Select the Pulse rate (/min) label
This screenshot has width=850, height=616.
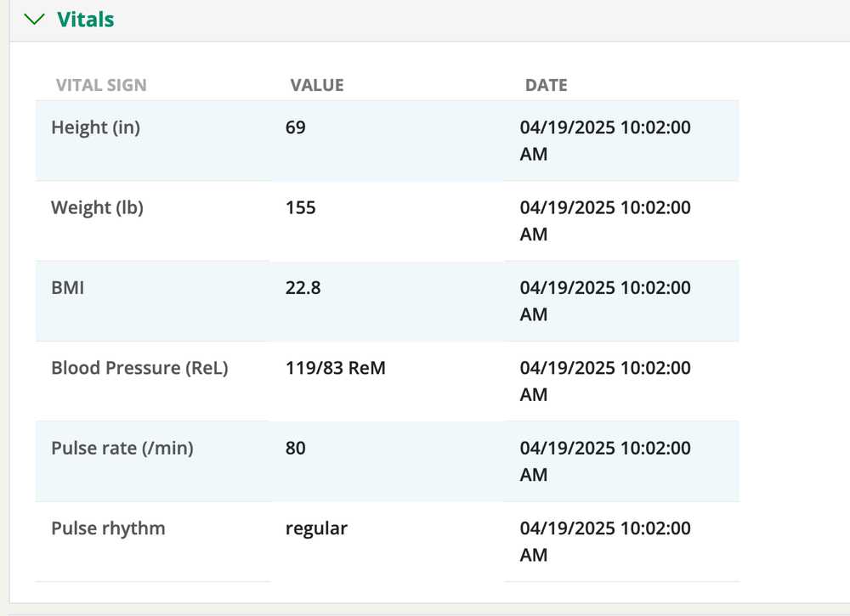click(122, 448)
